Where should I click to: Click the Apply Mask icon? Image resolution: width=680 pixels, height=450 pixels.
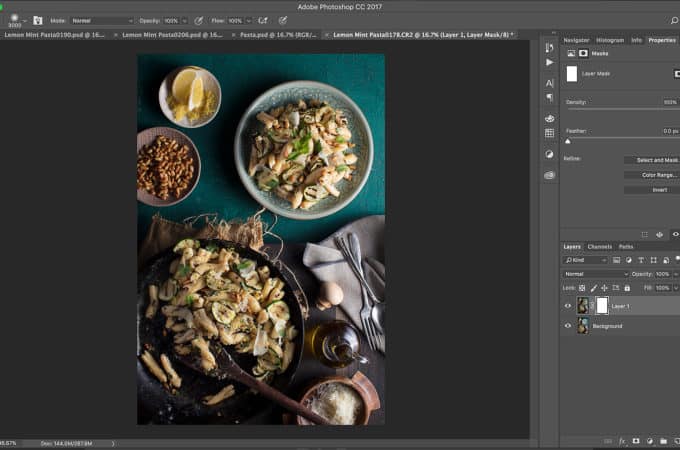point(660,235)
